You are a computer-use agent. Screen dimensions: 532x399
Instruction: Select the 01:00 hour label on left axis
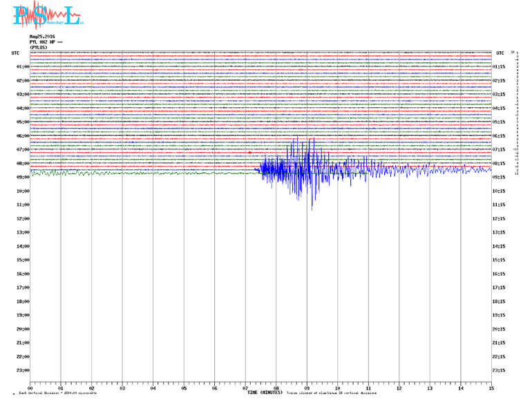tap(22, 67)
